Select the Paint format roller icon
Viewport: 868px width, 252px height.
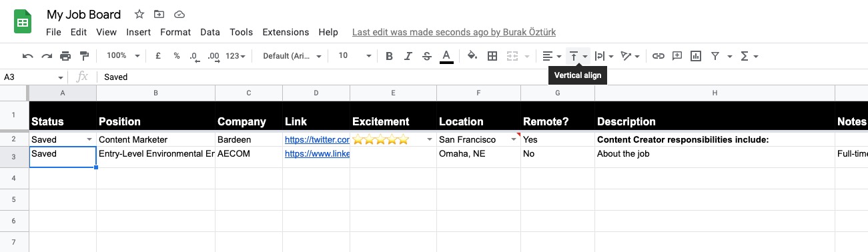[x=84, y=56]
